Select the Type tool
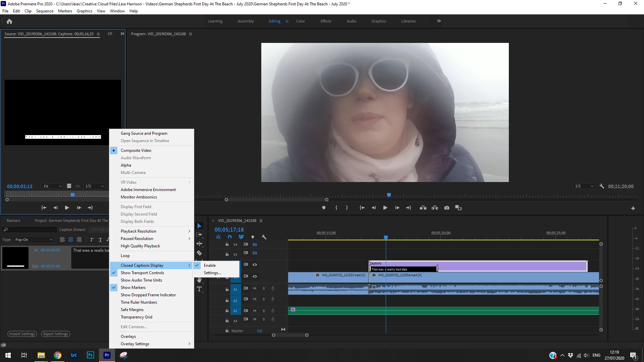The height and width of the screenshot is (362, 644). 199,289
